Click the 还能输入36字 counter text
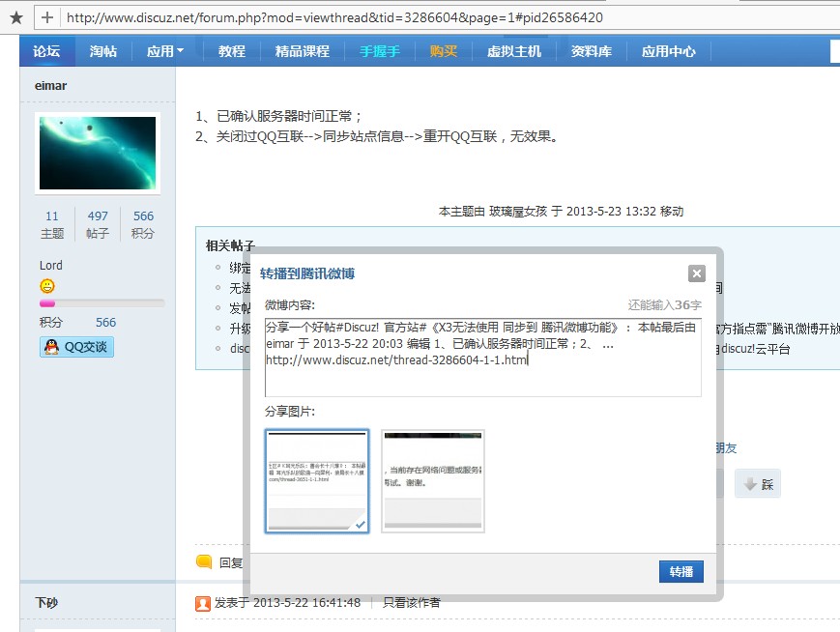 (x=665, y=304)
